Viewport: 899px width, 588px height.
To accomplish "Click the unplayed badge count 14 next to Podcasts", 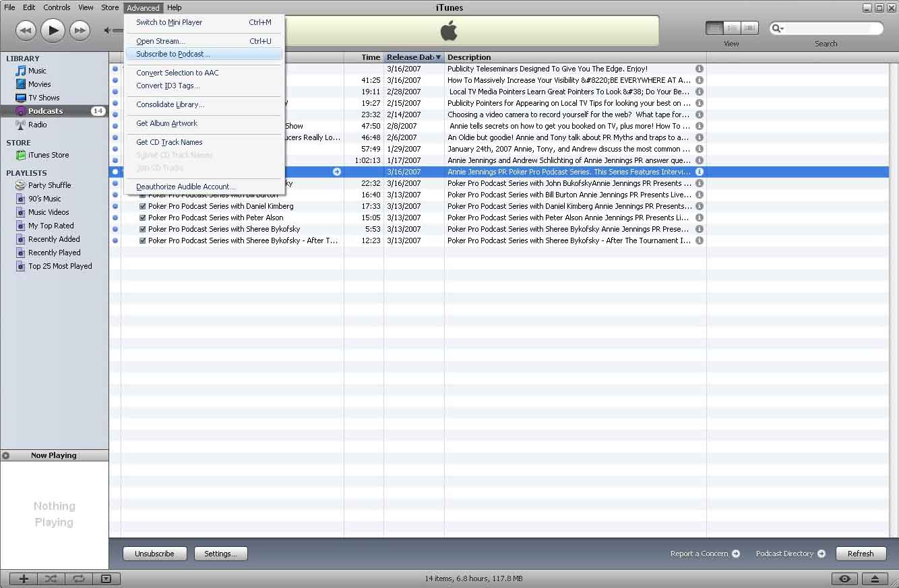I will pyautogui.click(x=98, y=111).
